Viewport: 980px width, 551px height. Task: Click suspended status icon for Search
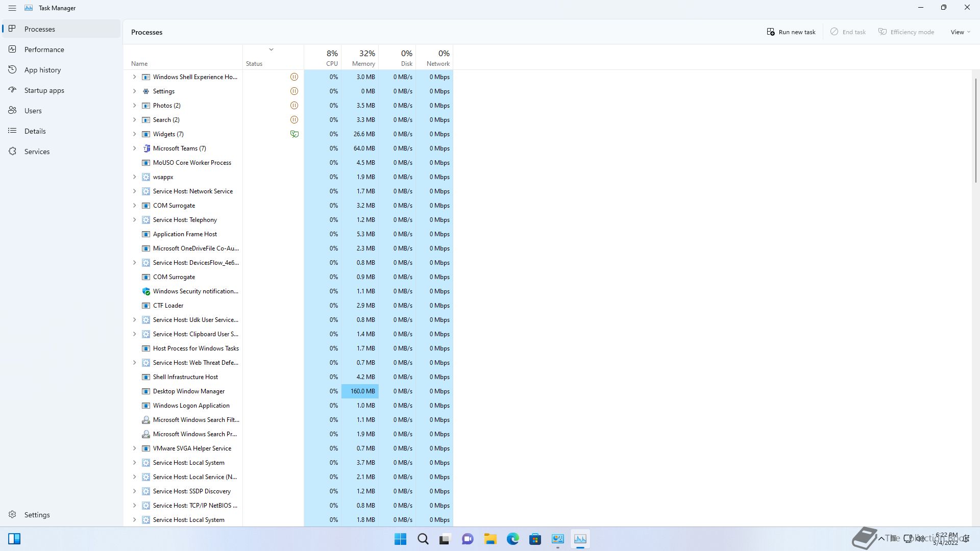(x=294, y=120)
